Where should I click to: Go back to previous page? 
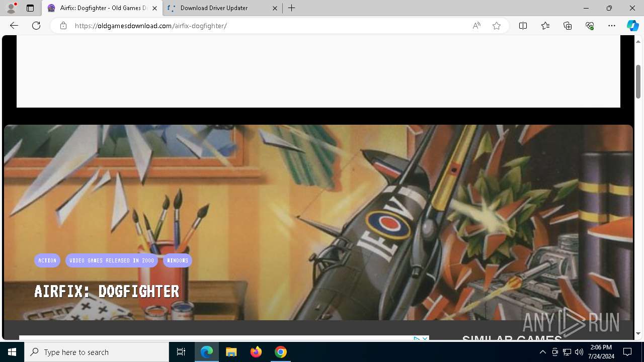click(x=14, y=26)
